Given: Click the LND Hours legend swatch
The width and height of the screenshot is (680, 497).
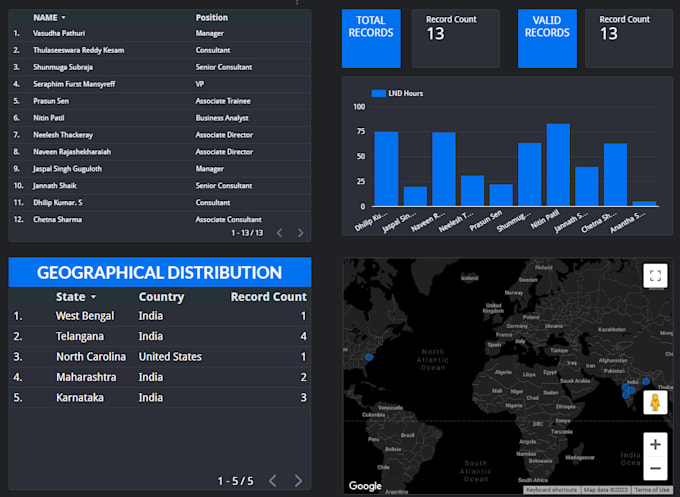Looking at the screenshot, I should click(x=379, y=93).
